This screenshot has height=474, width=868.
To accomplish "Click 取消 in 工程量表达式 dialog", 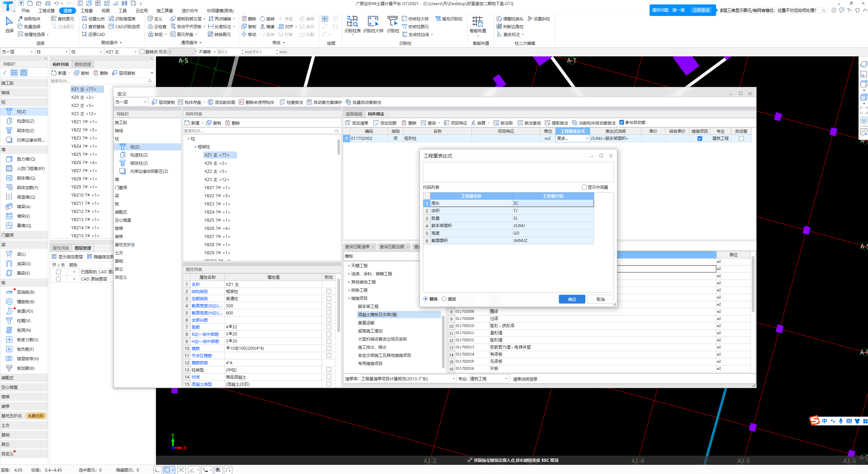I will pos(600,299).
